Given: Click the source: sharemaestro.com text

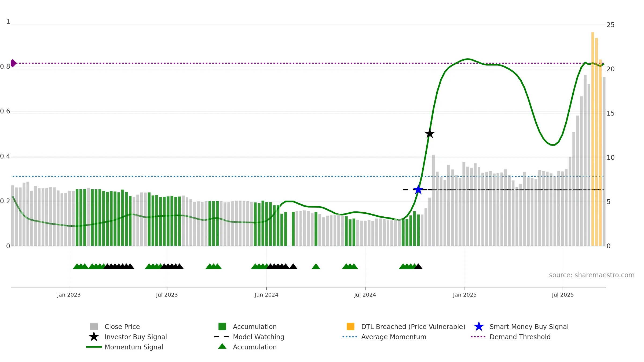Looking at the screenshot, I should coord(592,275).
